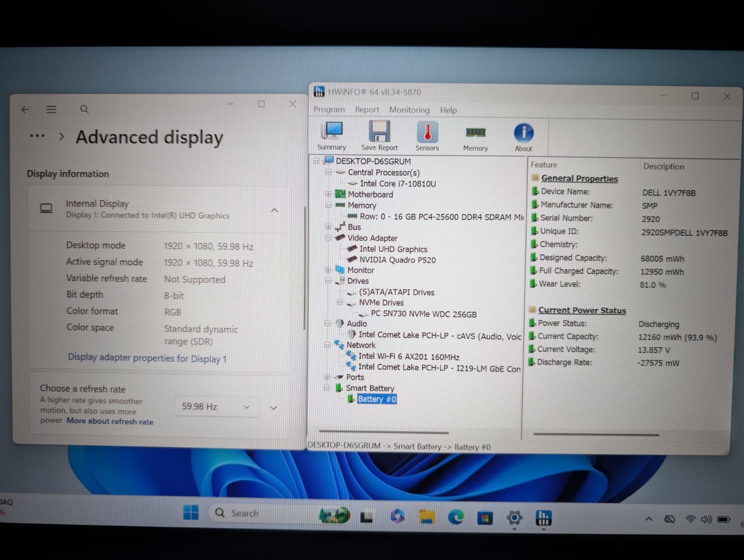Select PC SN730 NVMe WDC 256GB drive
Screen dimensions: 744x560
(424, 314)
